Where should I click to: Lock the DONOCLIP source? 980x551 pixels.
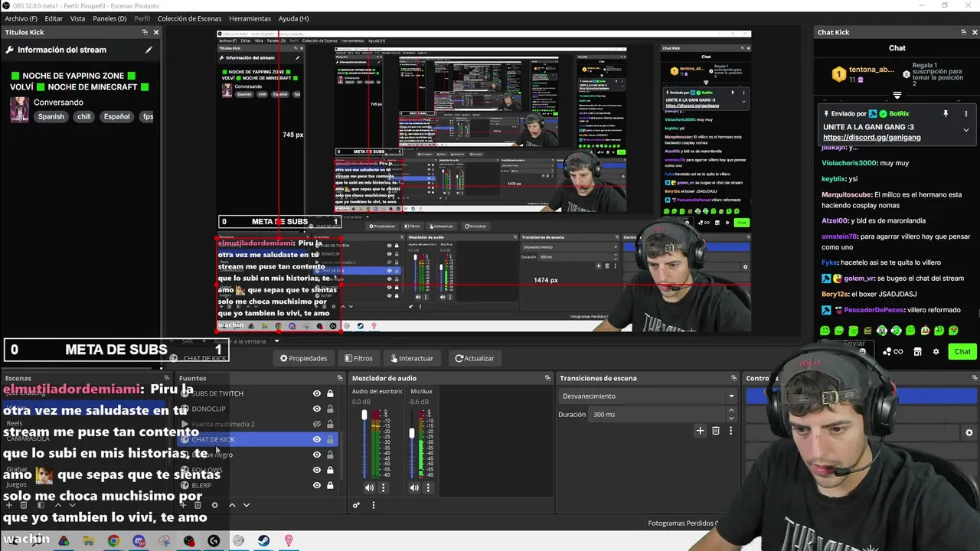pos(330,409)
